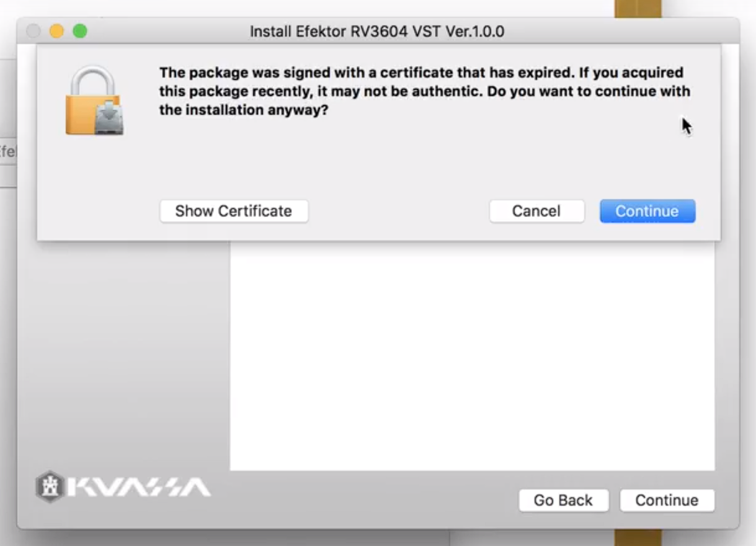The height and width of the screenshot is (546, 756).
Task: Click the installer's bottom Continue button
Action: point(667,500)
